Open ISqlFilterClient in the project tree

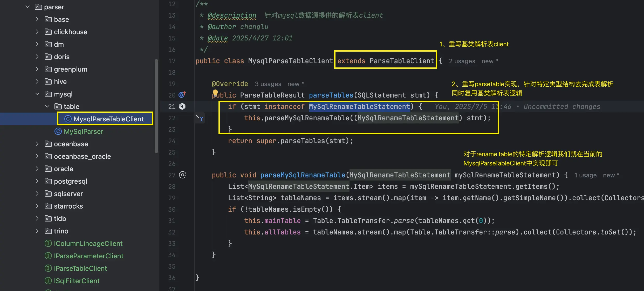77,281
